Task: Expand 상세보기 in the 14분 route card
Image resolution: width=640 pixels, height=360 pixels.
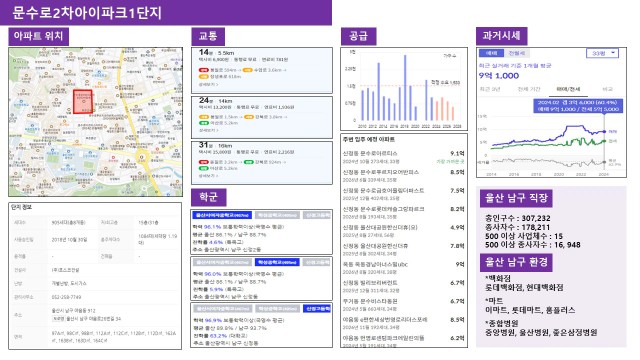Action: [x=208, y=84]
